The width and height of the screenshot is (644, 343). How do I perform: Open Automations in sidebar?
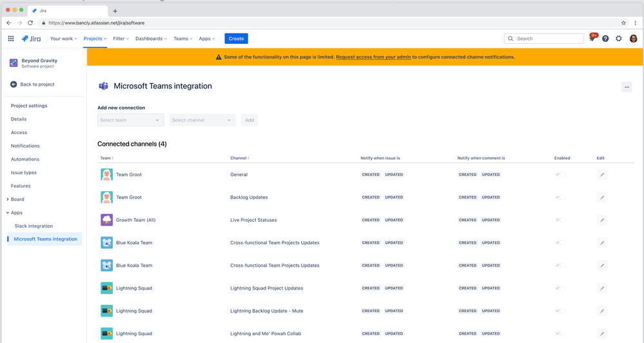pos(25,159)
